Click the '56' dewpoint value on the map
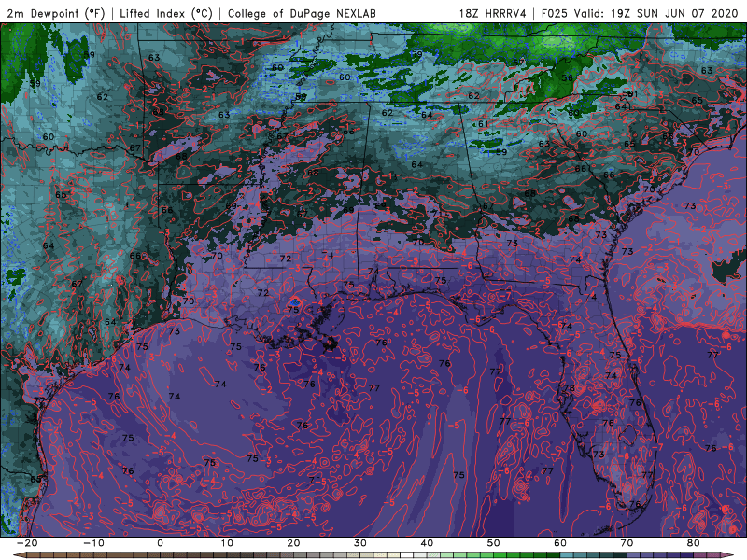Screen dimensions: 747x560 point(567,77)
